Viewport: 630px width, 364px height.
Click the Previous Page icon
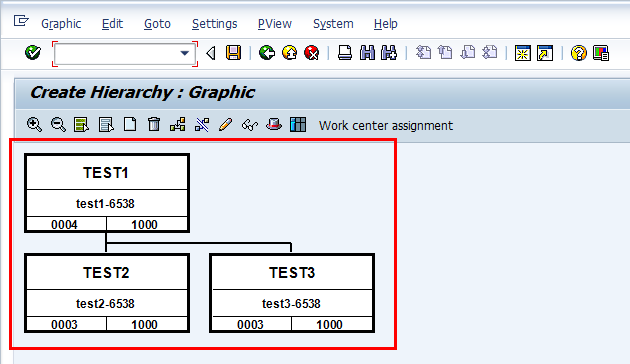[x=445, y=53]
